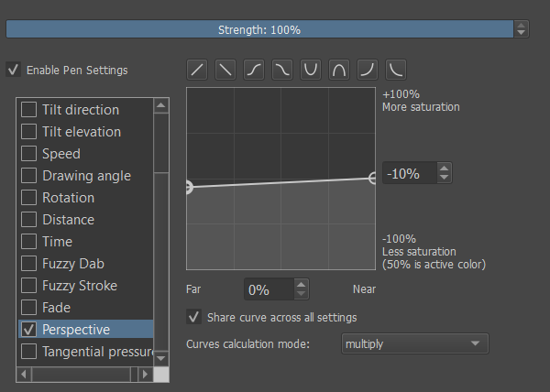
Task: Toggle Share curve across all settings
Action: pos(193,317)
